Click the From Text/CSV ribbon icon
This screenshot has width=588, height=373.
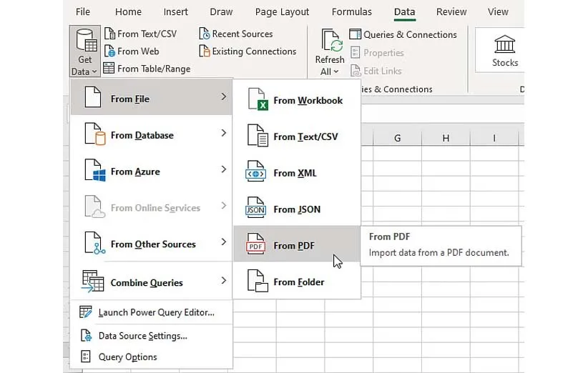tap(109, 34)
